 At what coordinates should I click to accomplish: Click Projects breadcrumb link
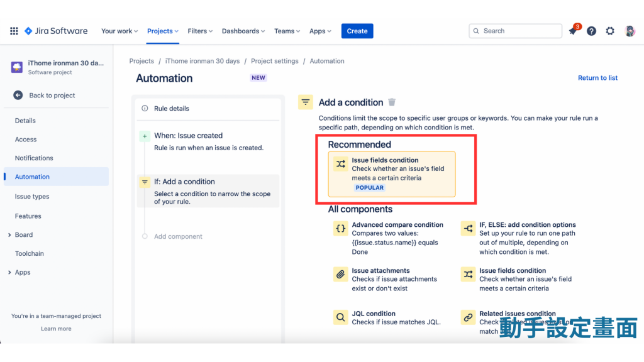(142, 61)
